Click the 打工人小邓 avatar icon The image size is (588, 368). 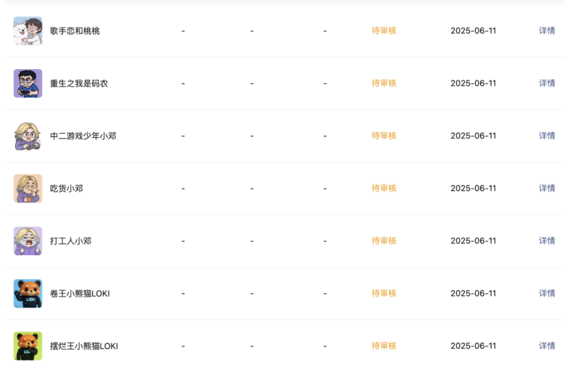pos(28,241)
